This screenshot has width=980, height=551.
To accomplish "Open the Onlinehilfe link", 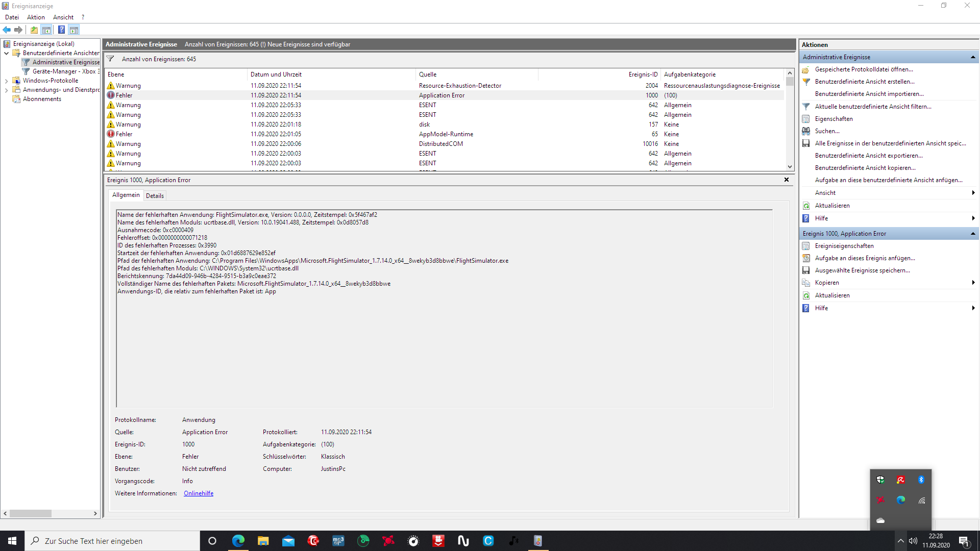I will [199, 493].
